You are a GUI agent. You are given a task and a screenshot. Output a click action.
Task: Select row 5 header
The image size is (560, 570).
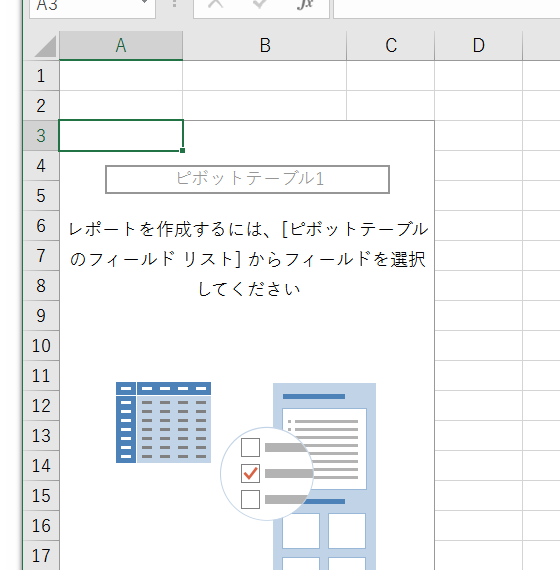[x=41, y=196]
